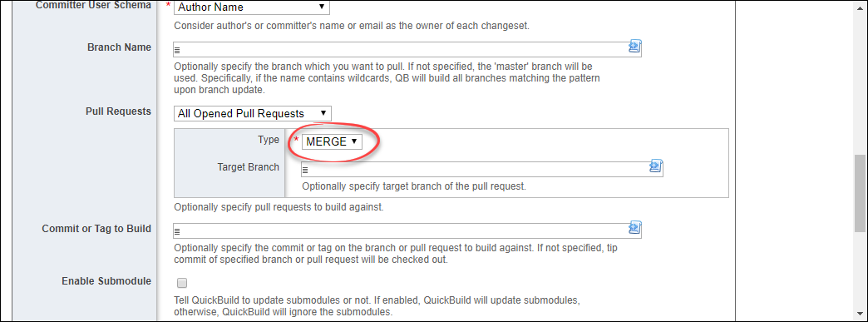Click scrollbar track below the thumb

coord(861,275)
